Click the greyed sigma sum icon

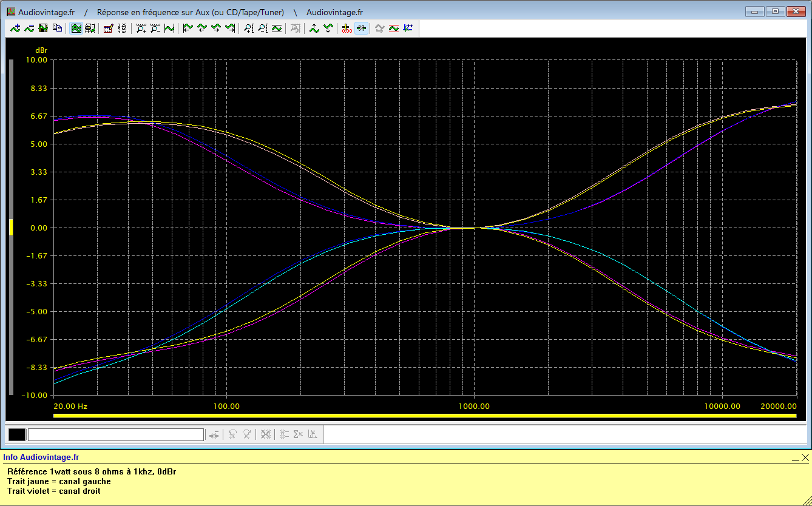tap(298, 434)
